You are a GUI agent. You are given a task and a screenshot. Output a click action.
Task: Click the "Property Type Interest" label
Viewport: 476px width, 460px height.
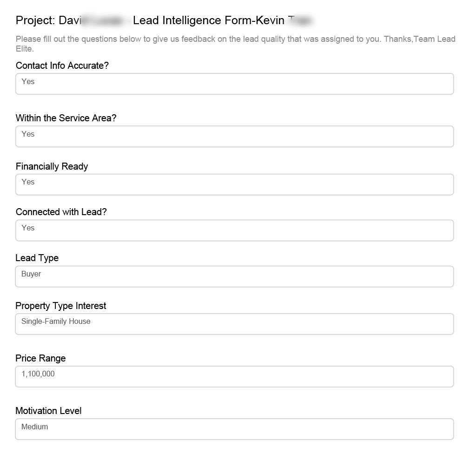coord(60,306)
